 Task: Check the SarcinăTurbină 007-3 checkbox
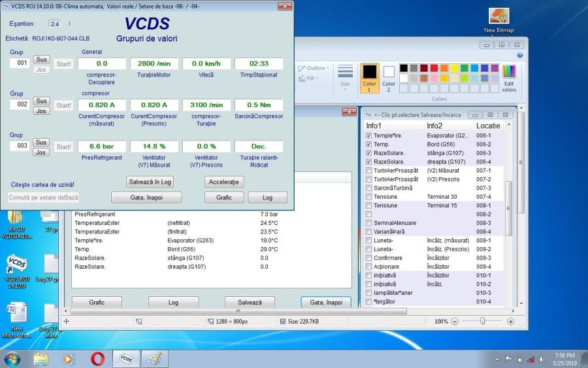[x=368, y=188]
